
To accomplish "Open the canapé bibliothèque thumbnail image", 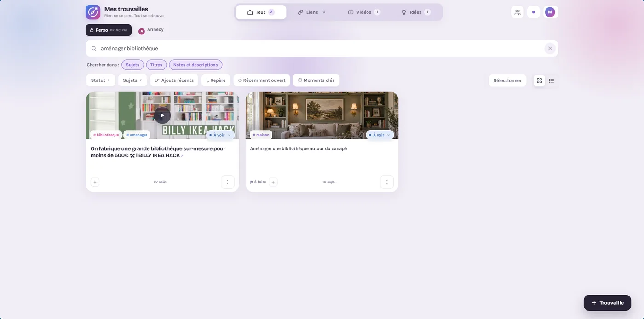I will tap(322, 115).
